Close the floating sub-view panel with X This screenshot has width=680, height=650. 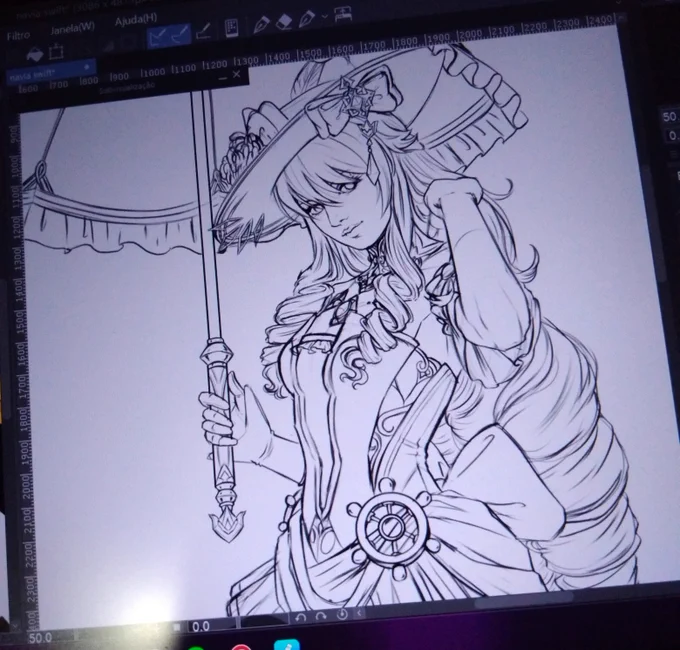[x=237, y=75]
